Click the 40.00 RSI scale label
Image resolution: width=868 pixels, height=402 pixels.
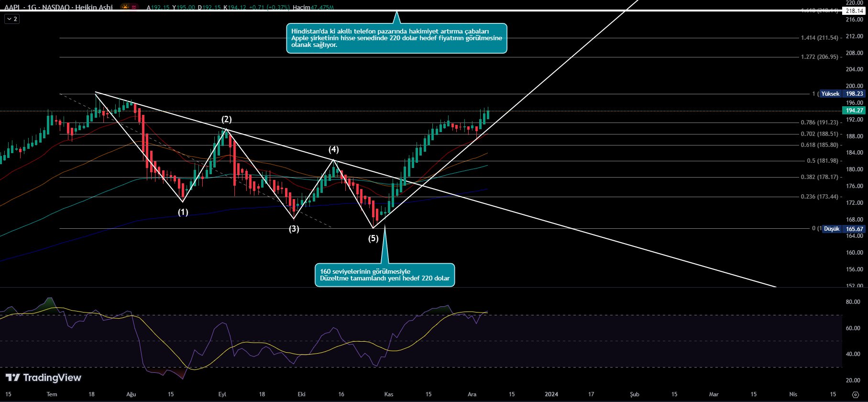click(x=853, y=355)
